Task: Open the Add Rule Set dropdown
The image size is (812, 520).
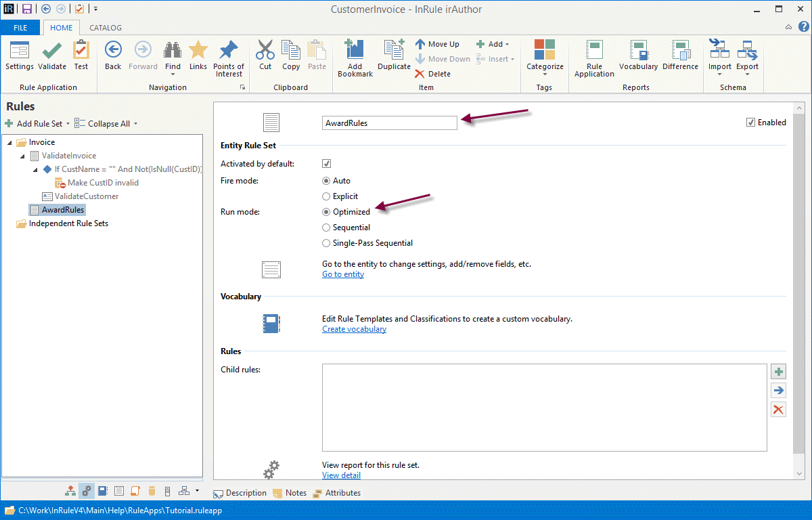Action: coord(38,124)
